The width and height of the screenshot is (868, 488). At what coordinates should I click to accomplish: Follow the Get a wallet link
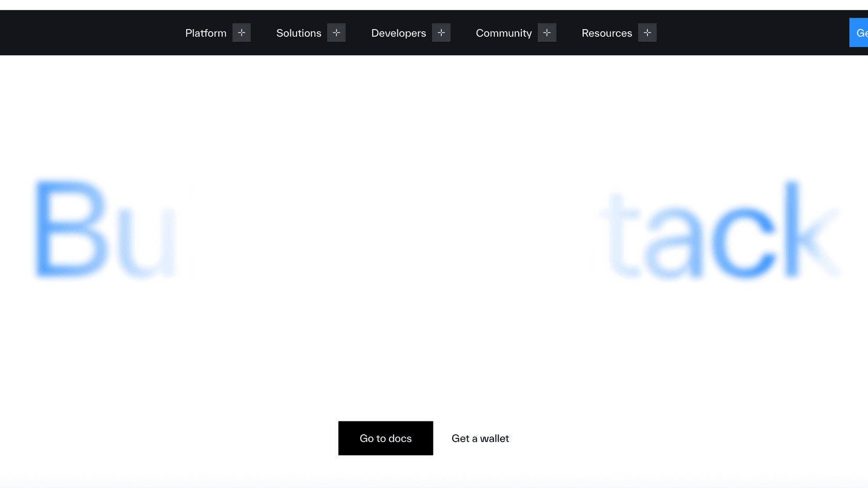click(x=480, y=438)
